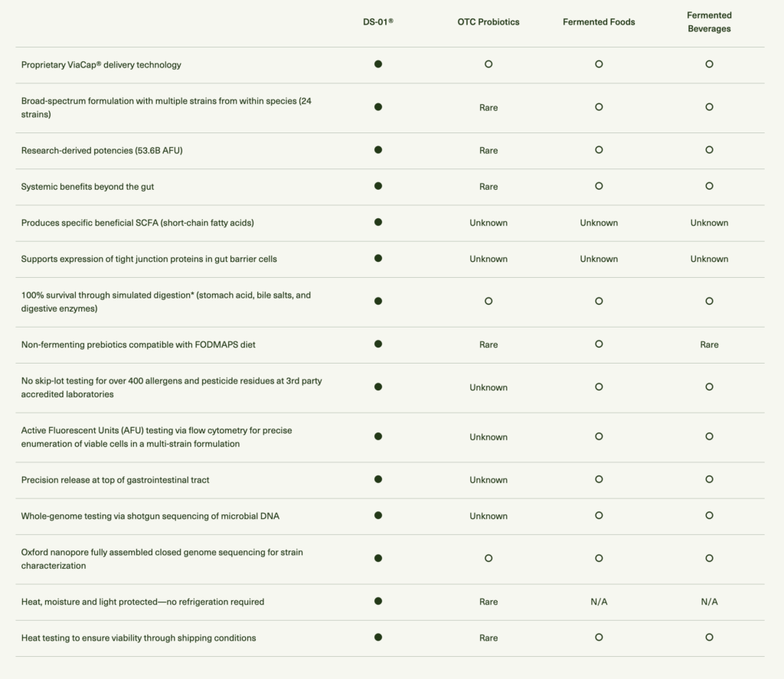Click the DS-01 dot for Non-fermenting prebiotics
The width and height of the screenshot is (784, 679).
click(x=378, y=344)
